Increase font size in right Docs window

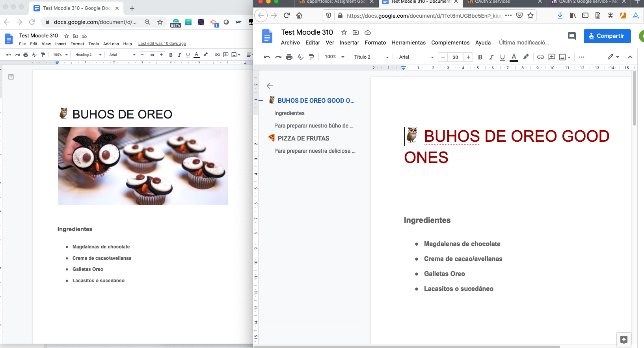[468, 57]
